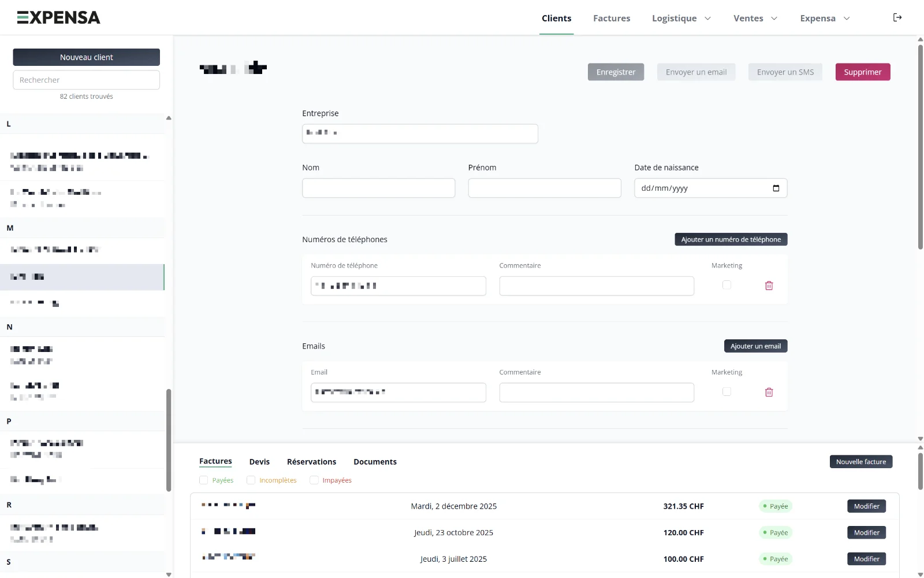Switch to the Devis tab

point(259,461)
